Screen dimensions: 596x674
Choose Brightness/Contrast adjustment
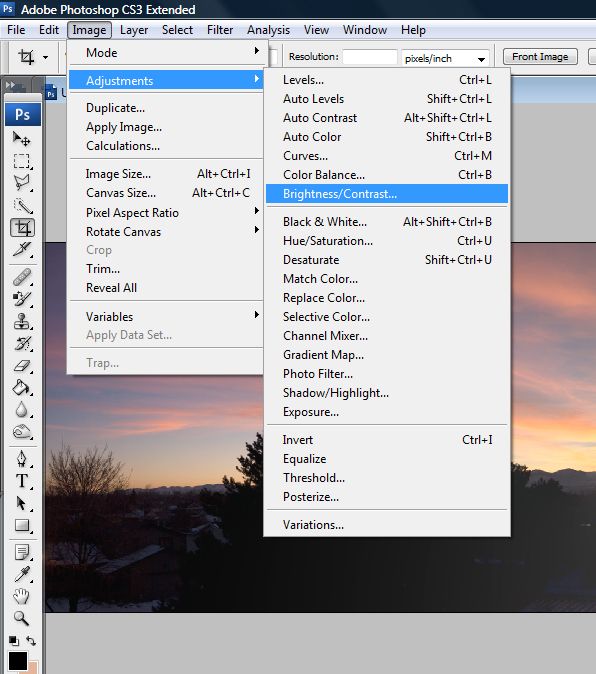coord(387,193)
